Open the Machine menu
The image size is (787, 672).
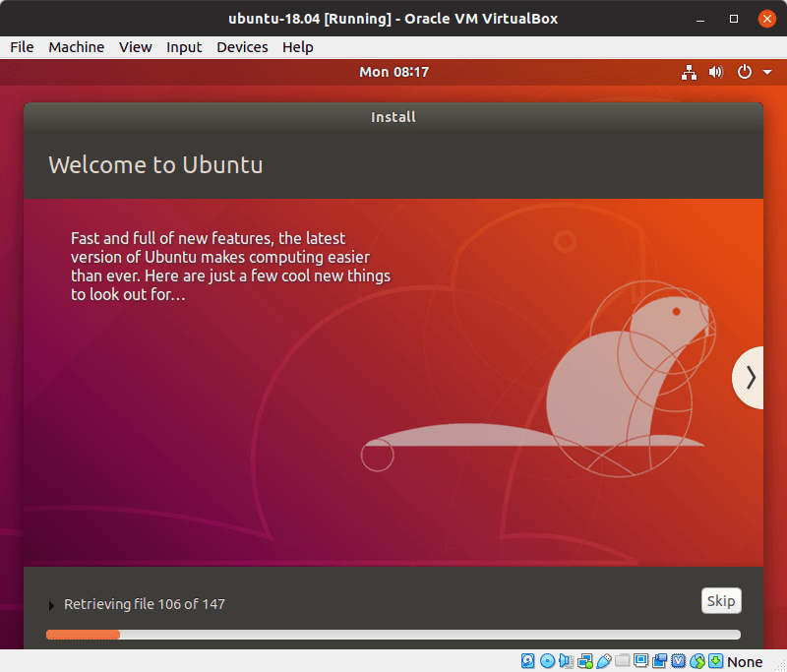[x=77, y=47]
